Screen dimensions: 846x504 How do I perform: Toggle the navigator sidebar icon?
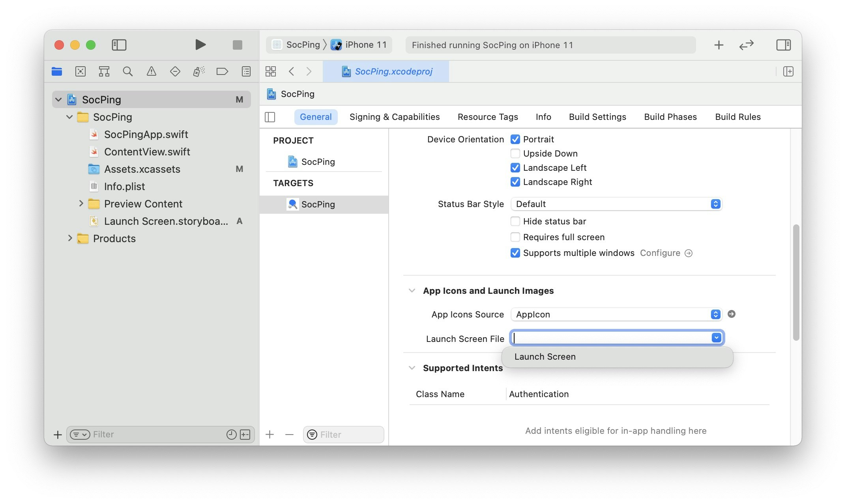click(x=119, y=45)
